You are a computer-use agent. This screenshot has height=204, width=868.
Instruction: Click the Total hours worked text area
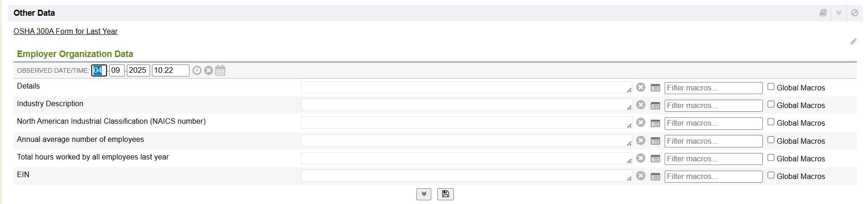coord(466,158)
